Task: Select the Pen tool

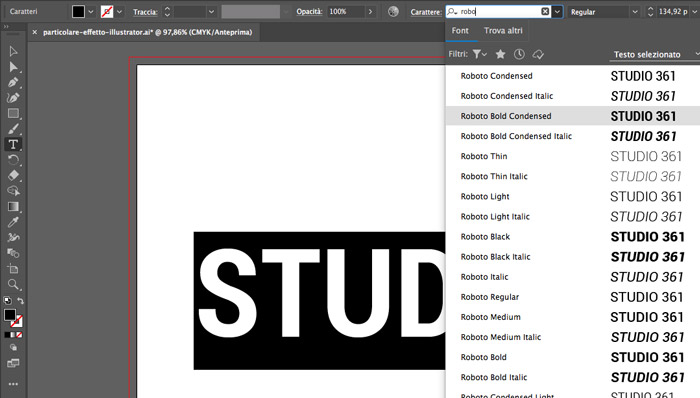Action: coord(13,83)
